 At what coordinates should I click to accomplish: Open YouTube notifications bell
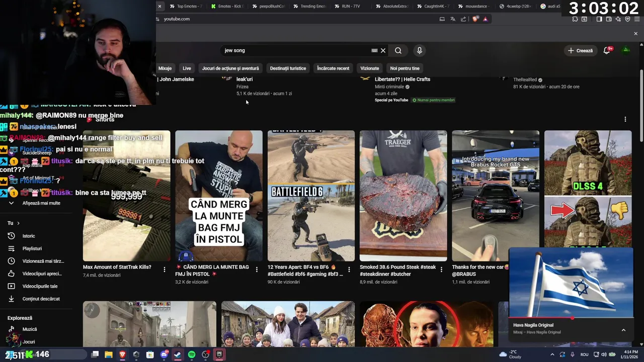(x=607, y=50)
